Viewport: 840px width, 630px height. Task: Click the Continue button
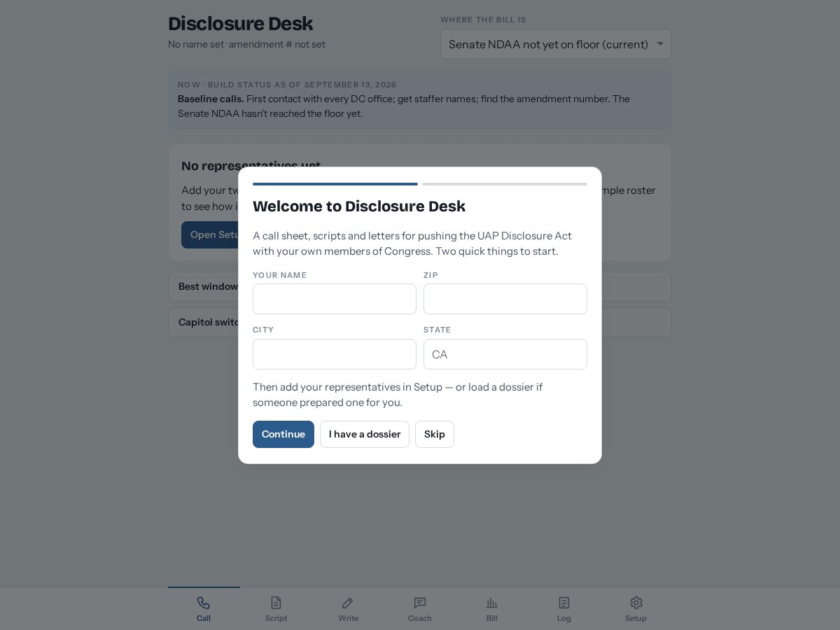pos(283,434)
